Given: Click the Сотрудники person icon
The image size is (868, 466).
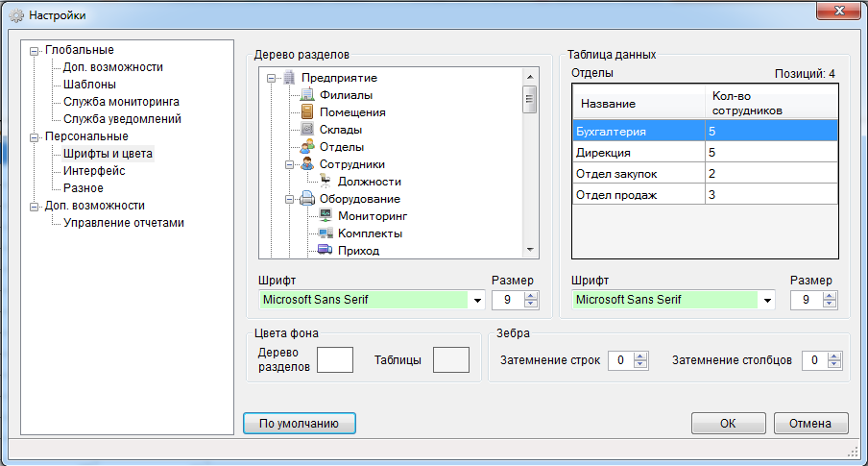Looking at the screenshot, I should [307, 164].
